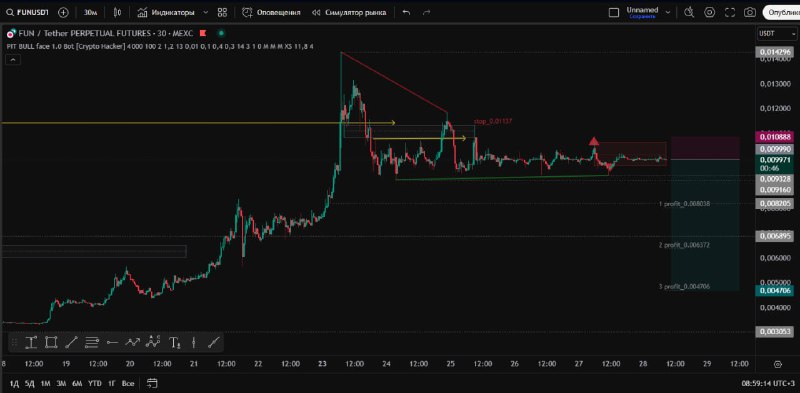Take a chart snapshot with camera icon
Viewport: 800px width, 393px height.
[x=749, y=12]
